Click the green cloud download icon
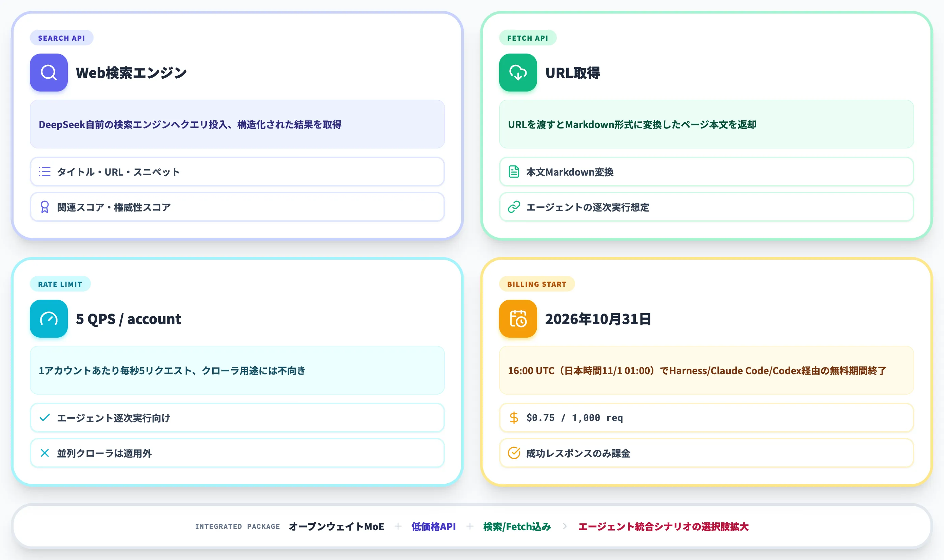 coord(518,73)
